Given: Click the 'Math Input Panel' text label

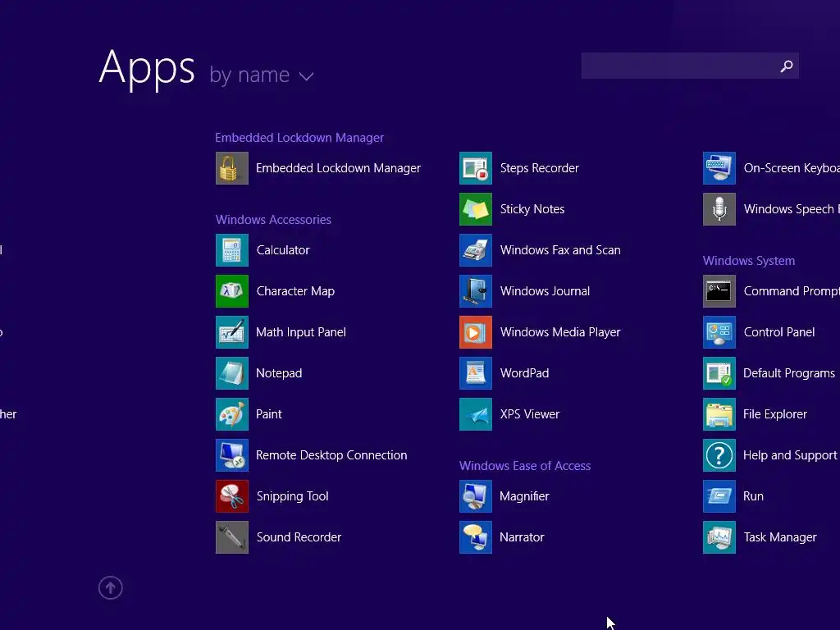Looking at the screenshot, I should [x=301, y=332].
